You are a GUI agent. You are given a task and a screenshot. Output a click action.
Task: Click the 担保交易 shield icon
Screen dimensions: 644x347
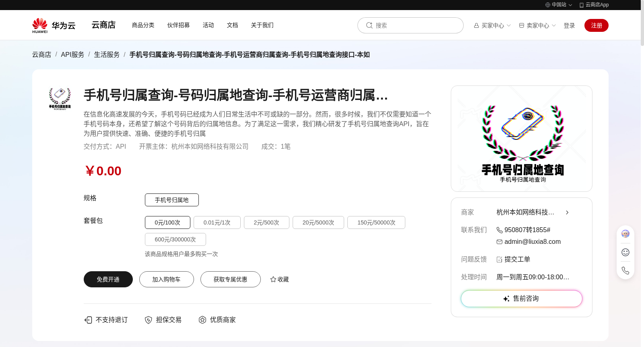click(x=149, y=320)
